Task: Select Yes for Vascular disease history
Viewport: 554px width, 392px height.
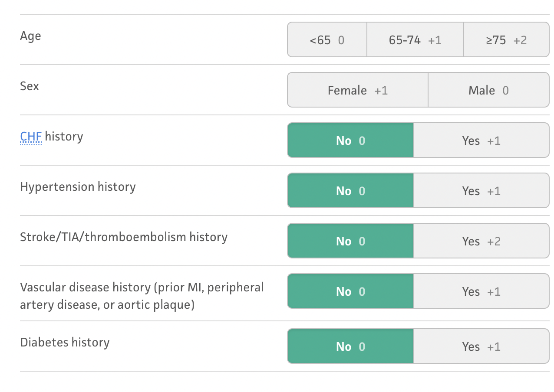Action: point(481,291)
